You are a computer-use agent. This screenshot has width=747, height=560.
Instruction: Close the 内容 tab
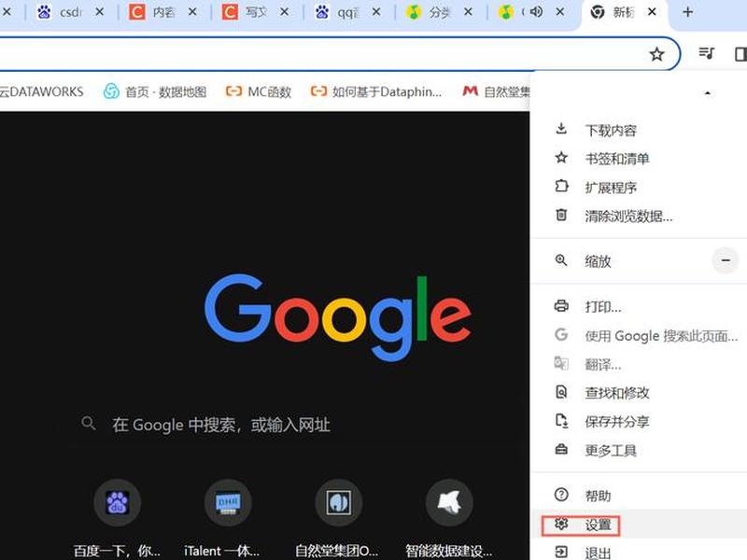tap(192, 12)
